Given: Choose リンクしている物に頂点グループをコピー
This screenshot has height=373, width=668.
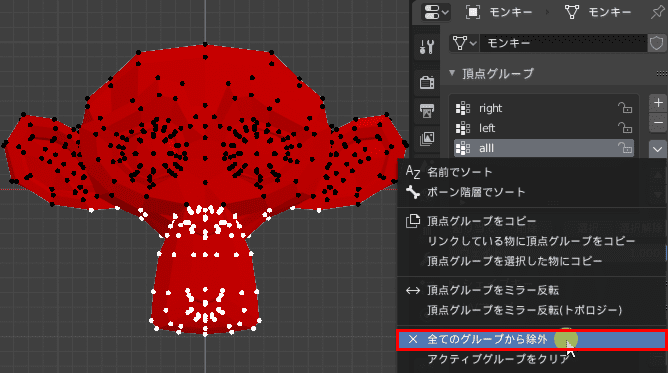Looking at the screenshot, I should [532, 241].
